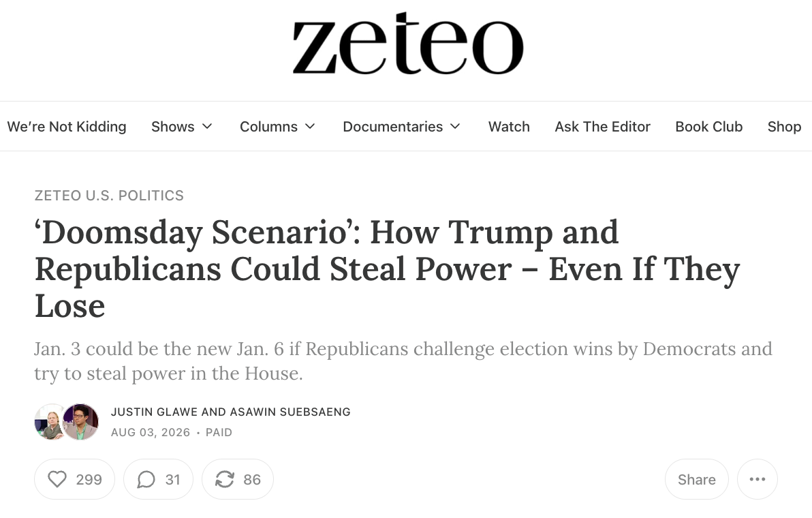Viewport: 812px width, 518px height.
Task: Click Asawin Suebsaeng's author avatar
Action: pos(81,422)
